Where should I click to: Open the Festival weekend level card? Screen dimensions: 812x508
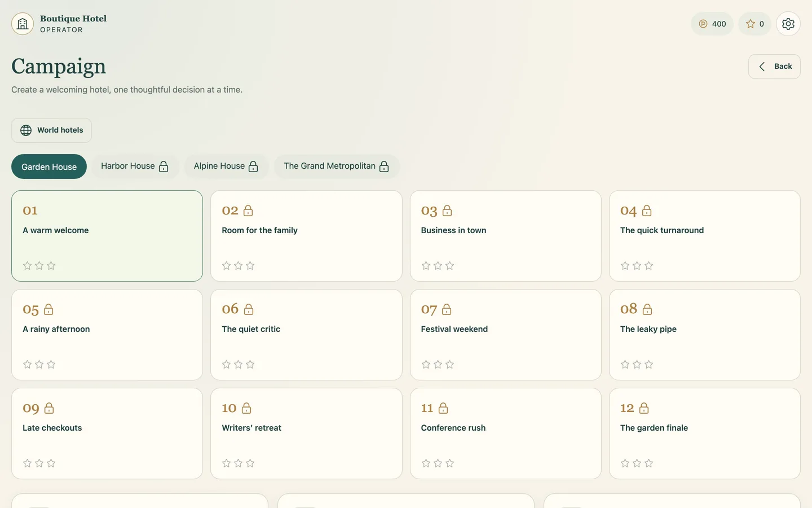point(506,335)
